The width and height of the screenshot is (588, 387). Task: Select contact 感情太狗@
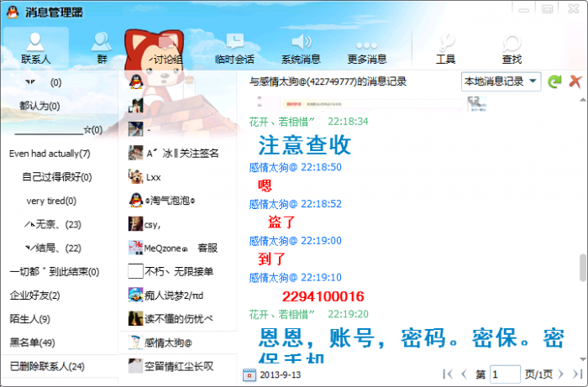tap(177, 343)
